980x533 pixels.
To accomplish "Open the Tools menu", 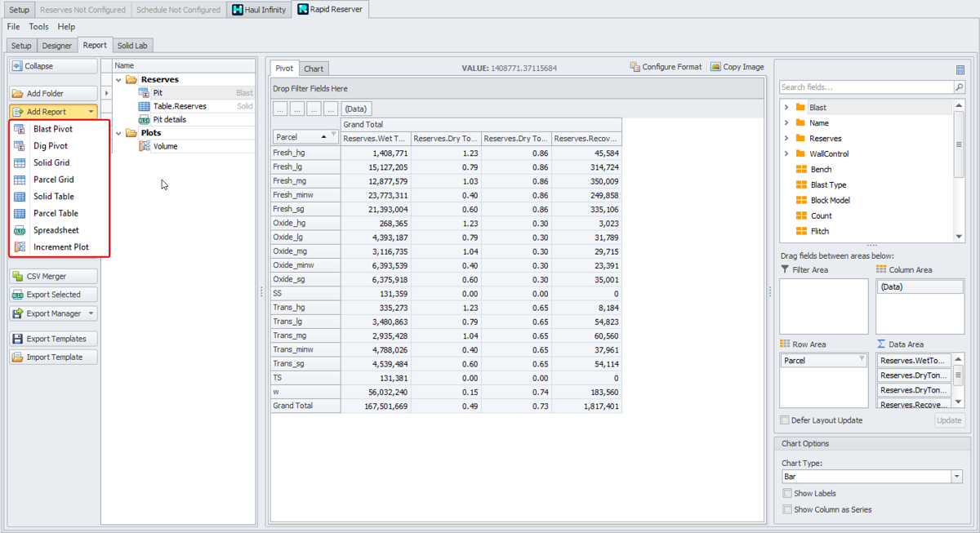I will [38, 27].
